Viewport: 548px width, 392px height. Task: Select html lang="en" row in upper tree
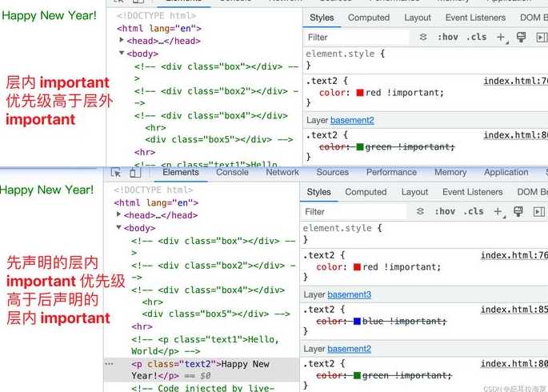coord(159,28)
